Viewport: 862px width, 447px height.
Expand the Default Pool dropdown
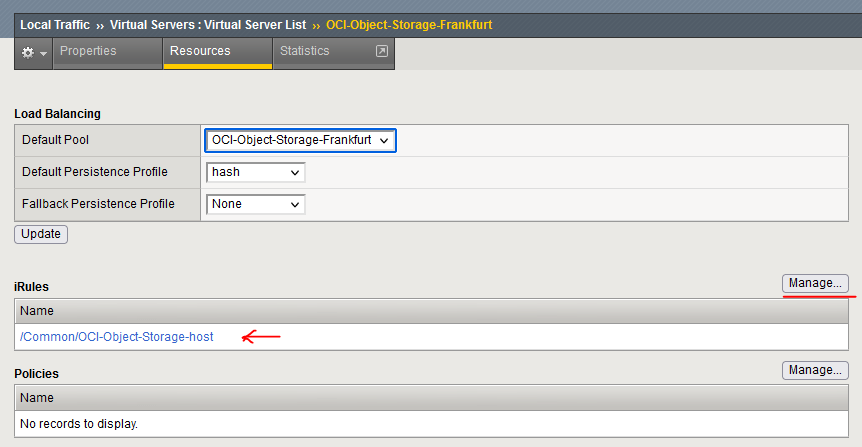click(x=301, y=140)
